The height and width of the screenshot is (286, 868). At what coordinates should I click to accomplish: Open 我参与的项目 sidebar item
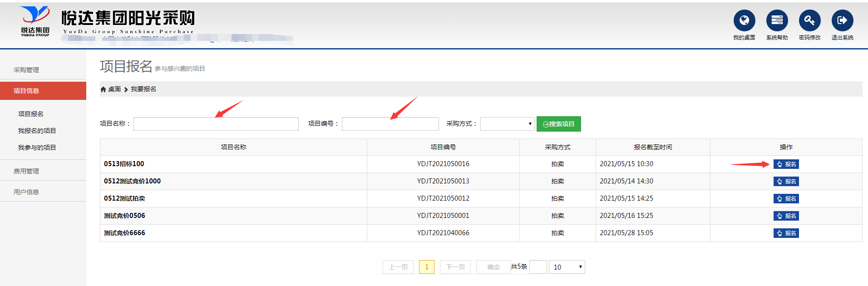[x=37, y=148]
